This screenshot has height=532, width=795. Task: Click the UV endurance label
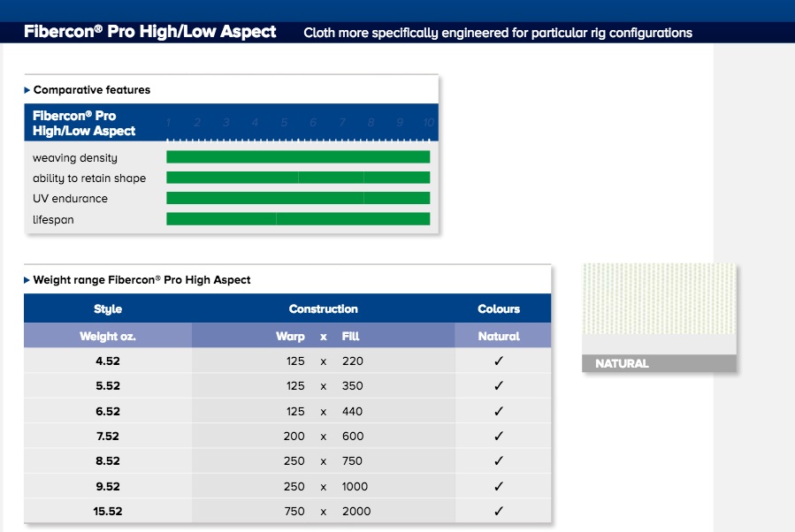pyautogui.click(x=70, y=198)
